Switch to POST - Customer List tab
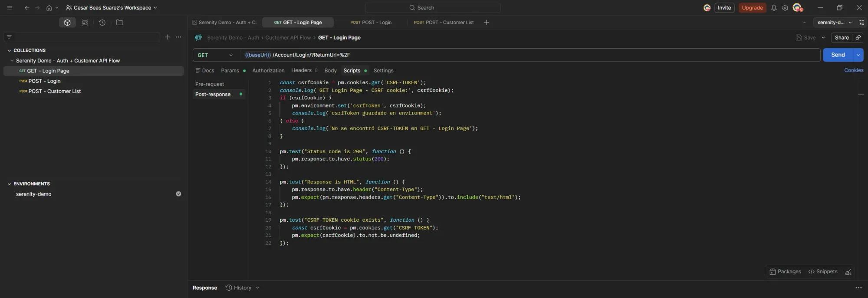 tap(444, 23)
